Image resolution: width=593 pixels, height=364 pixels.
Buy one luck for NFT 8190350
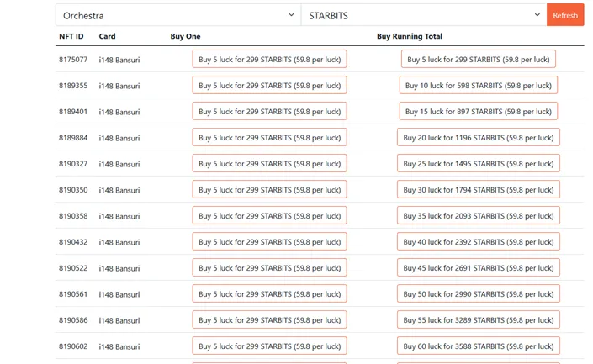click(269, 189)
